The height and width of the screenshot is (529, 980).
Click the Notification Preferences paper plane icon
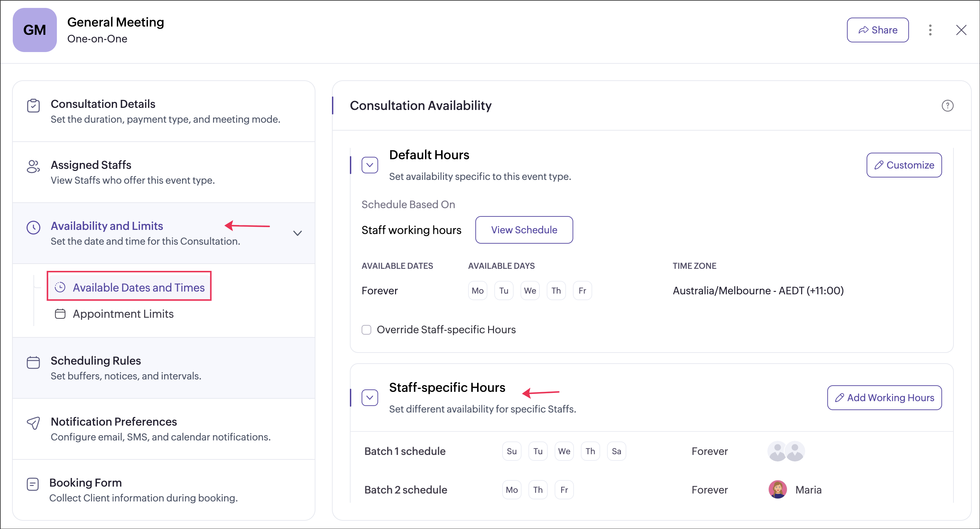pos(33,423)
